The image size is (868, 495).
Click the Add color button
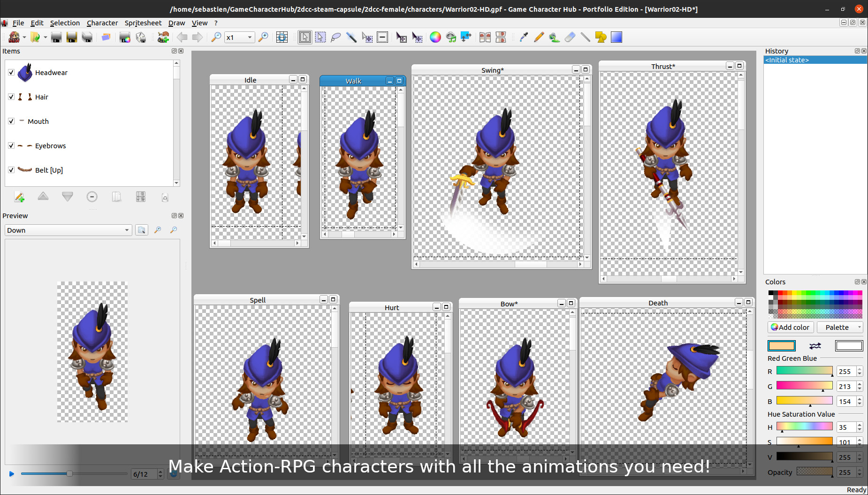coord(790,327)
